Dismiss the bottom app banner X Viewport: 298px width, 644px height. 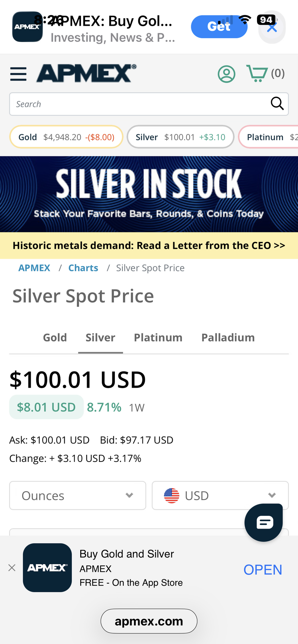click(x=12, y=568)
